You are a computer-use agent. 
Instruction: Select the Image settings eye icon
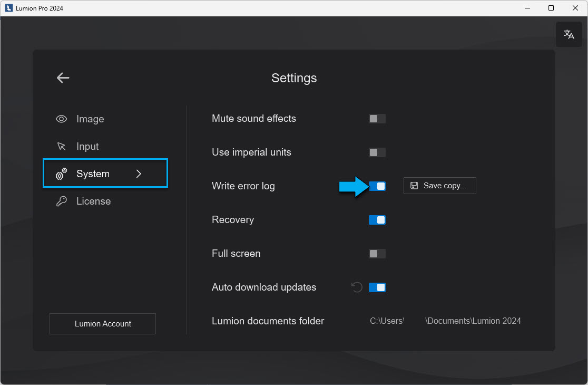pos(61,119)
